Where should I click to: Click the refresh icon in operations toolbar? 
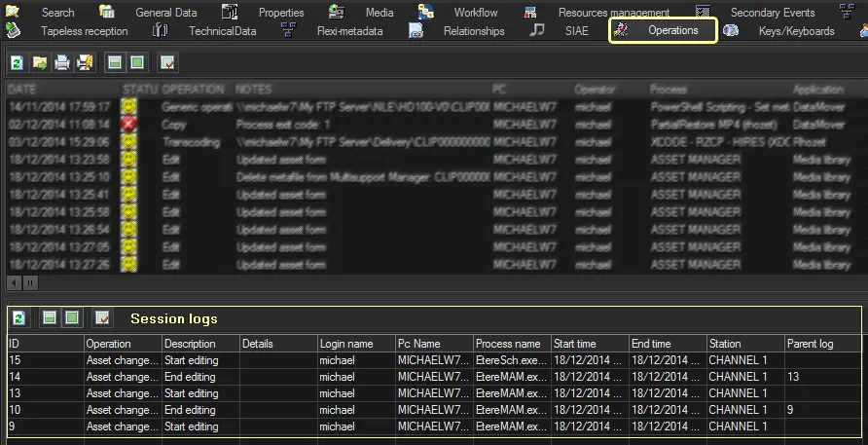point(17,63)
